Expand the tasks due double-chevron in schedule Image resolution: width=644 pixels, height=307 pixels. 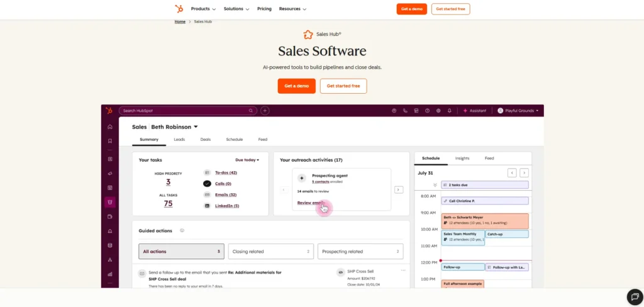point(435,185)
